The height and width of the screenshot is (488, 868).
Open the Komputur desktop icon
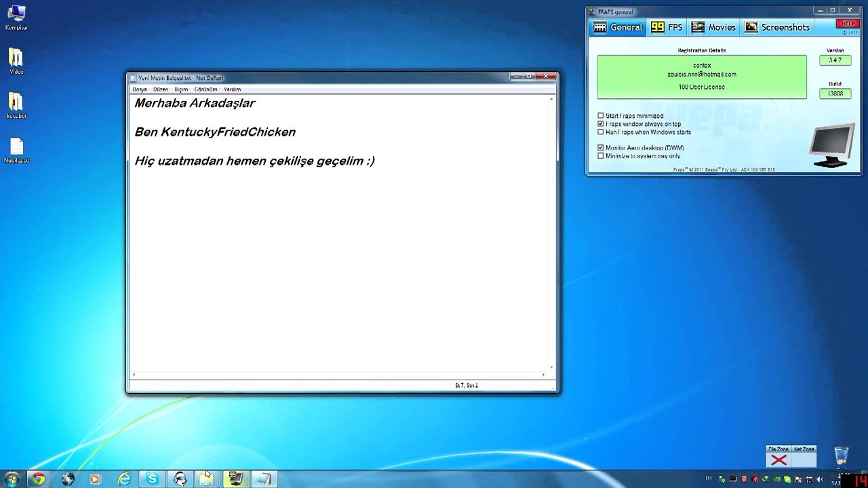coord(16,18)
